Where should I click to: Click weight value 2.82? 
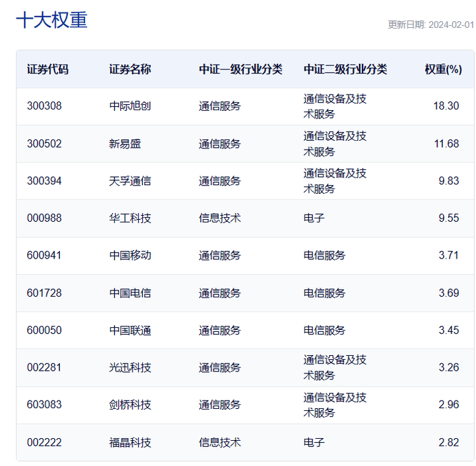449,442
